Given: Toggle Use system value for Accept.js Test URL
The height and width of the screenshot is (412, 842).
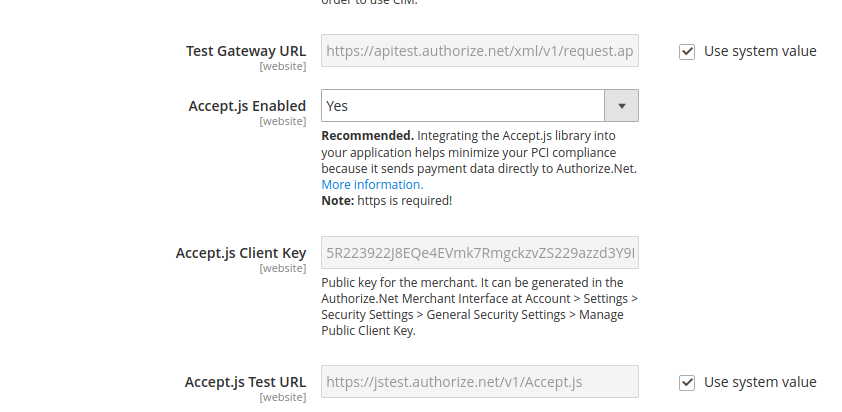Looking at the screenshot, I should [687, 382].
